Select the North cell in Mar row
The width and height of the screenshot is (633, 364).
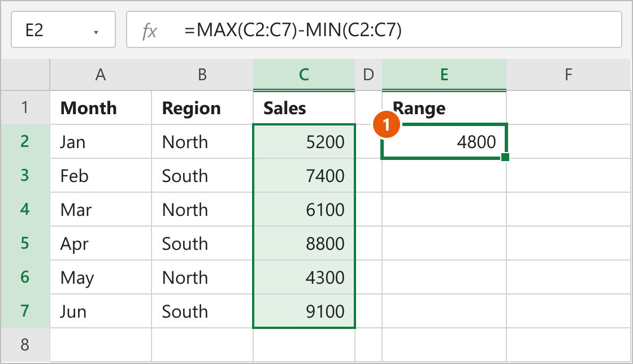[202, 210]
